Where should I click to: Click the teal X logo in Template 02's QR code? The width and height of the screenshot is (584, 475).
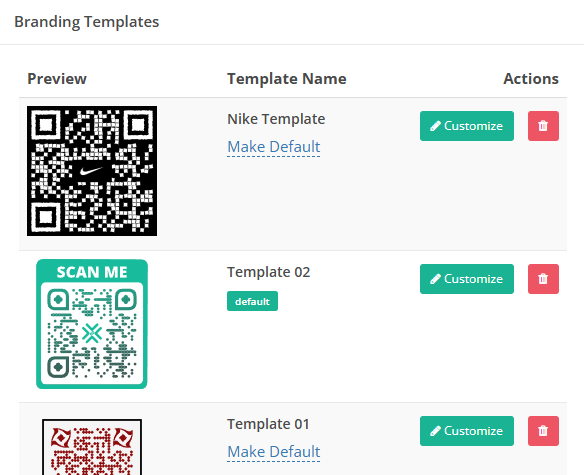click(92, 333)
